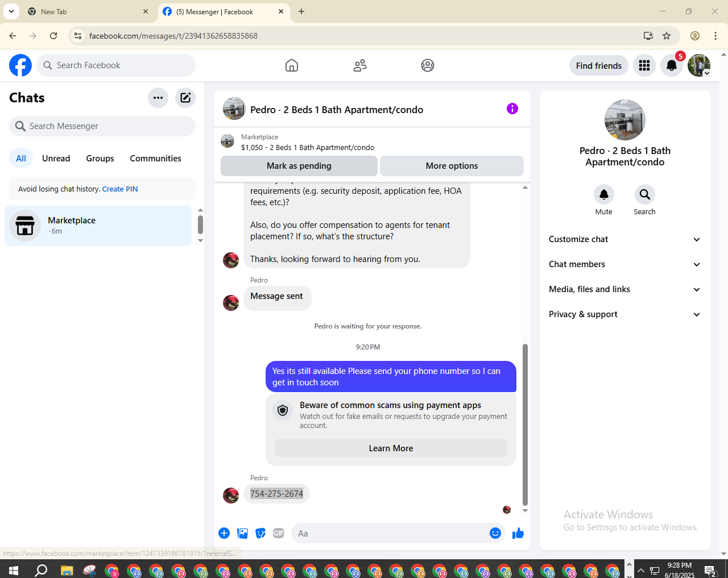
Task: Open the Chrome profile icon
Action: tap(695, 36)
